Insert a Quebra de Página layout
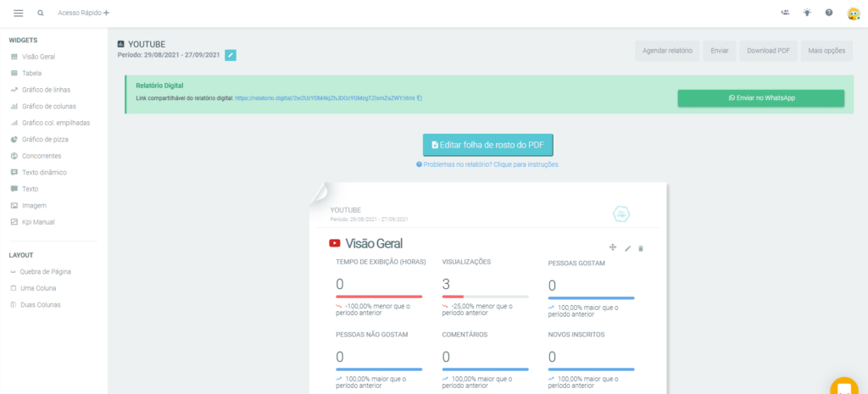 [41, 272]
